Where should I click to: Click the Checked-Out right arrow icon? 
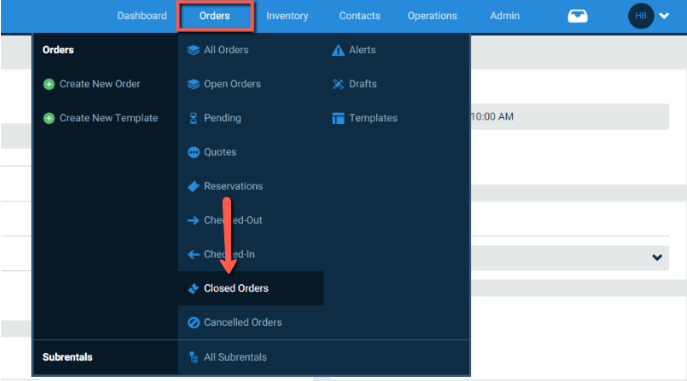193,220
